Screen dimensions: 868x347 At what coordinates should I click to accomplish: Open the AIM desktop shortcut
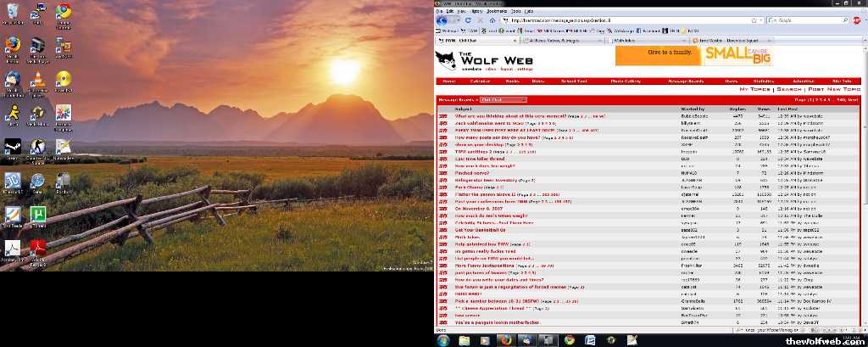[x=13, y=113]
